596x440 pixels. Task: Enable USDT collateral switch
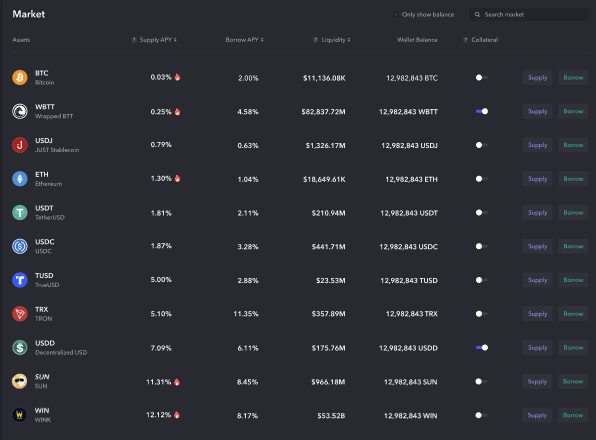click(x=482, y=212)
